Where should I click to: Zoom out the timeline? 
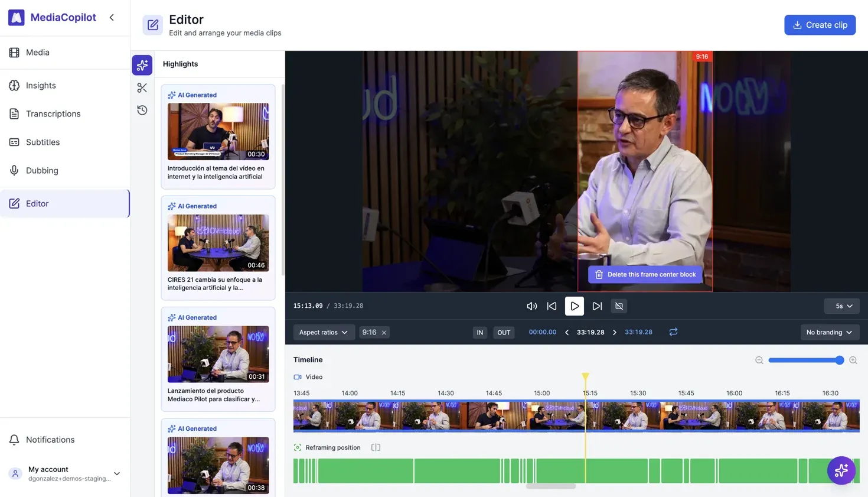[x=759, y=360]
